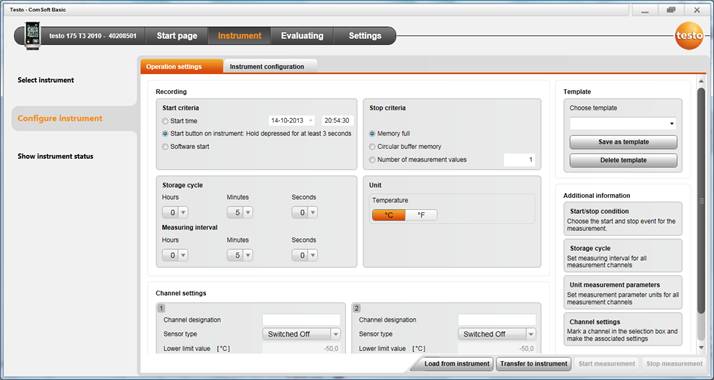
Task: Select Software start radio option
Action: [x=165, y=147]
